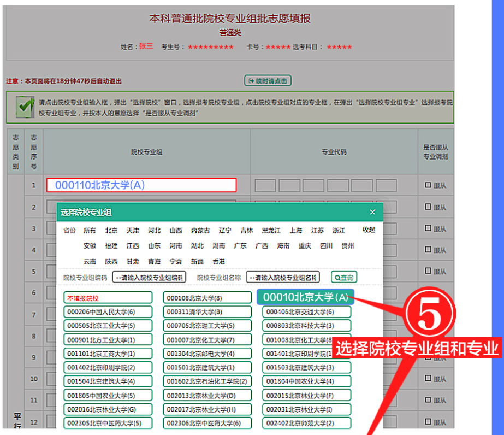The image size is (504, 435).
Task: Check 服从 checkbox in row 11
Action: pos(428,400)
